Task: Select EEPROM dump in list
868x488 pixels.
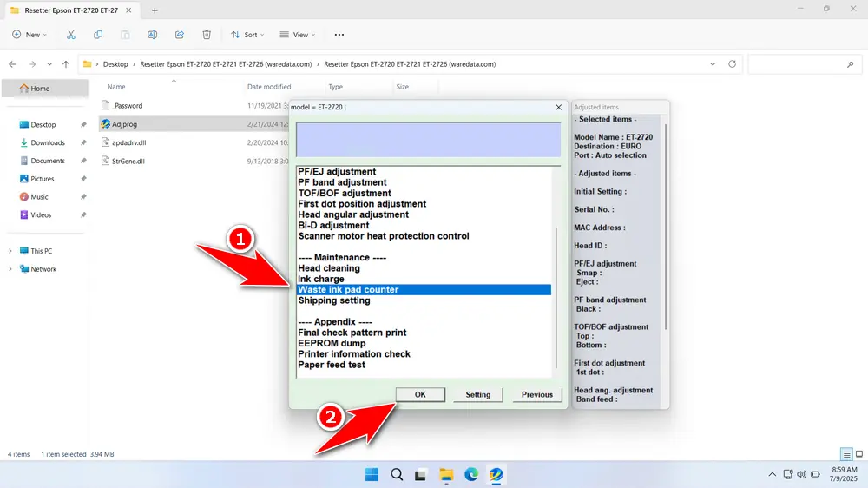Action: pos(332,344)
